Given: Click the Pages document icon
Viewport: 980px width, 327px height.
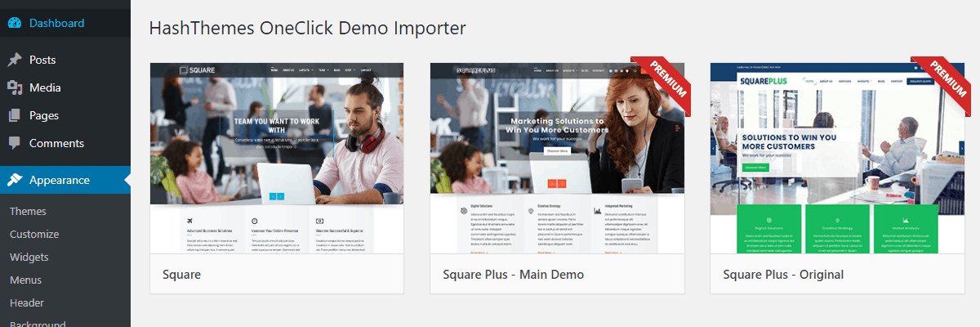Looking at the screenshot, I should point(15,115).
